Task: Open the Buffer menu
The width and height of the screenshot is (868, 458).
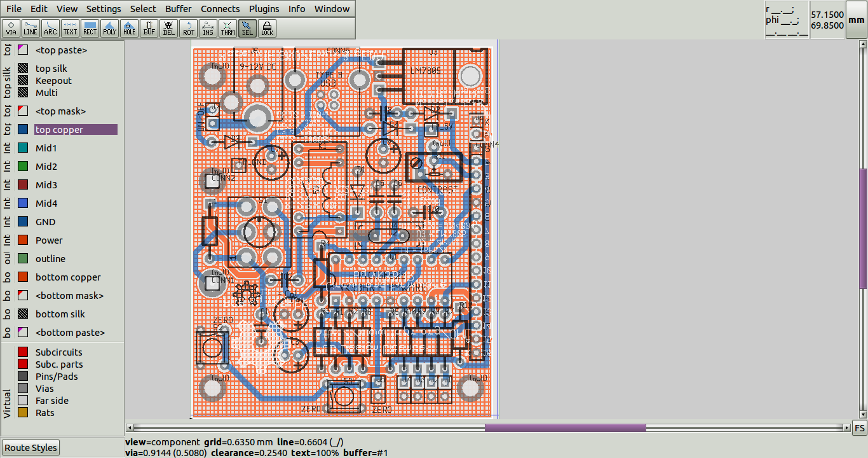Action: tap(178, 8)
